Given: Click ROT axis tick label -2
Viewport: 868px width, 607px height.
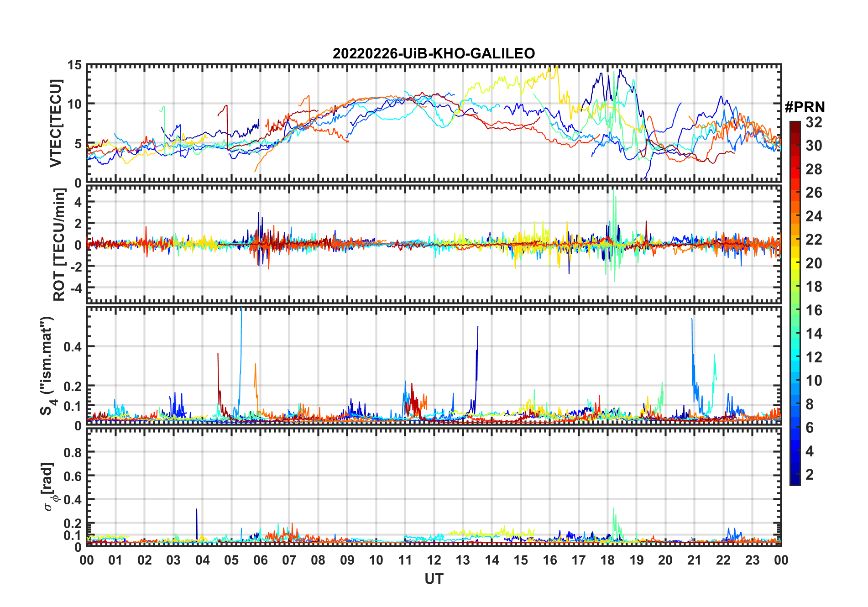Looking at the screenshot, I should [76, 267].
